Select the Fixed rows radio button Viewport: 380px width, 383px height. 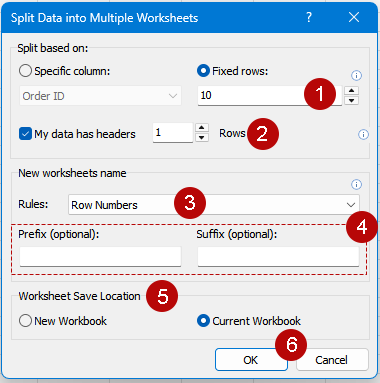pos(203,71)
